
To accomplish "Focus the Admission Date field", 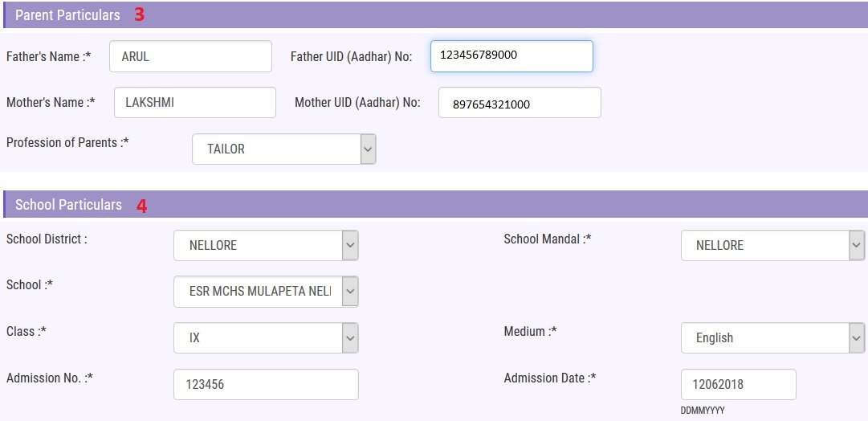I will click(738, 384).
